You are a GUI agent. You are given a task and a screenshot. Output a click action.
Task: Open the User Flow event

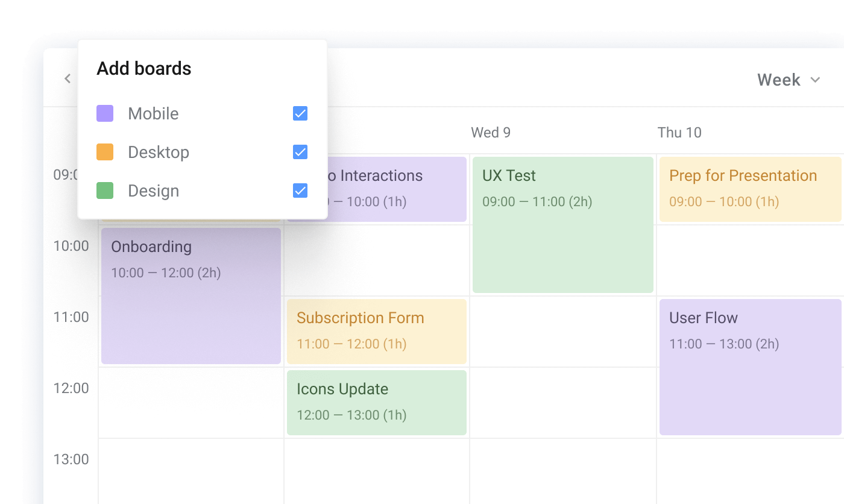750,367
